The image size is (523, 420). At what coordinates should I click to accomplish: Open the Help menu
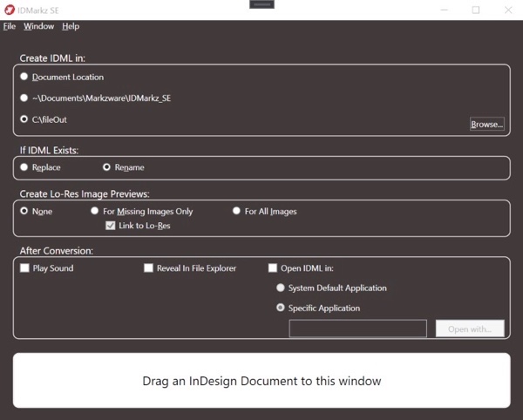(71, 26)
